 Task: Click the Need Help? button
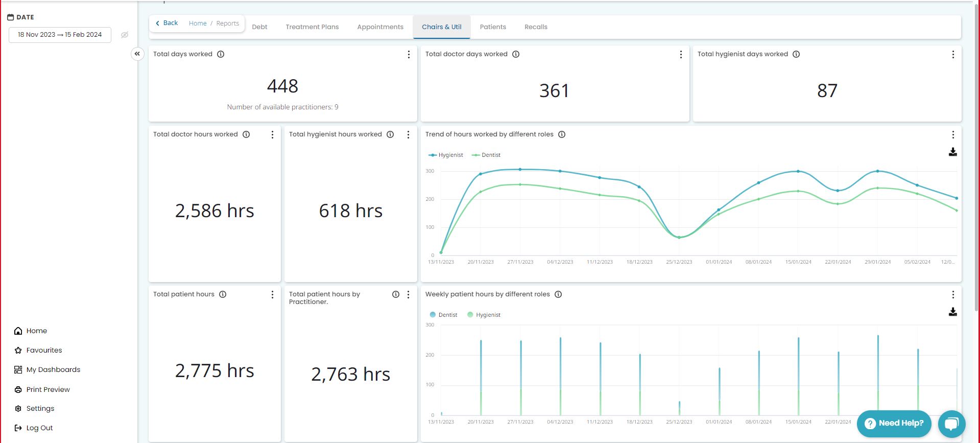pyautogui.click(x=894, y=424)
